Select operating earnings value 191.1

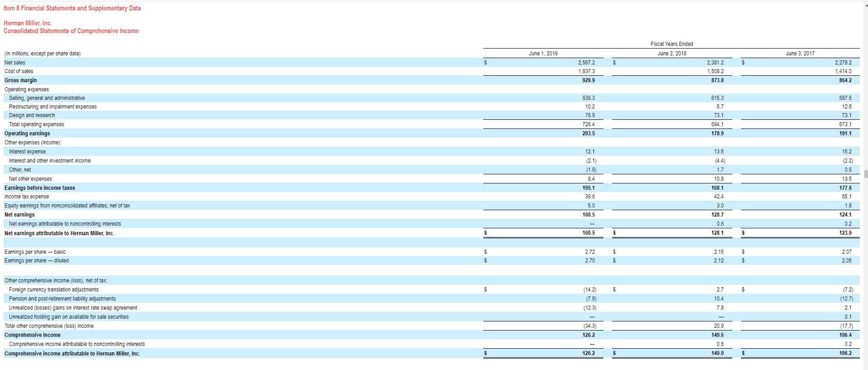tap(845, 133)
